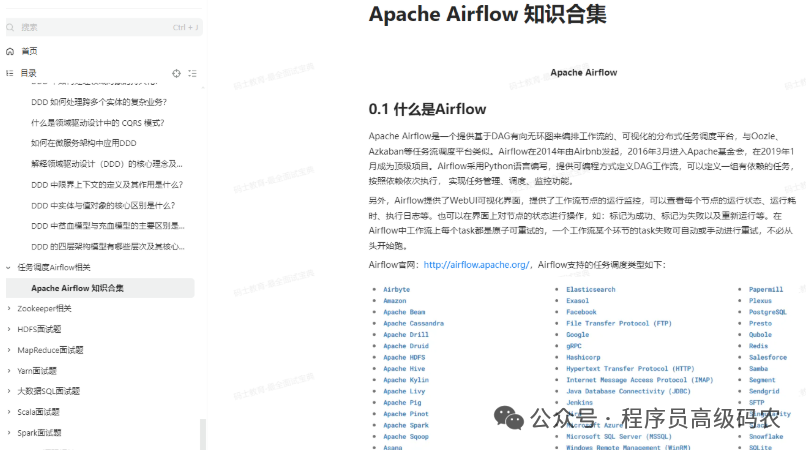Image resolution: width=806 pixels, height=450 pixels.
Task: Click Internet Message Access Protocol (IMAP) link
Action: click(x=639, y=380)
